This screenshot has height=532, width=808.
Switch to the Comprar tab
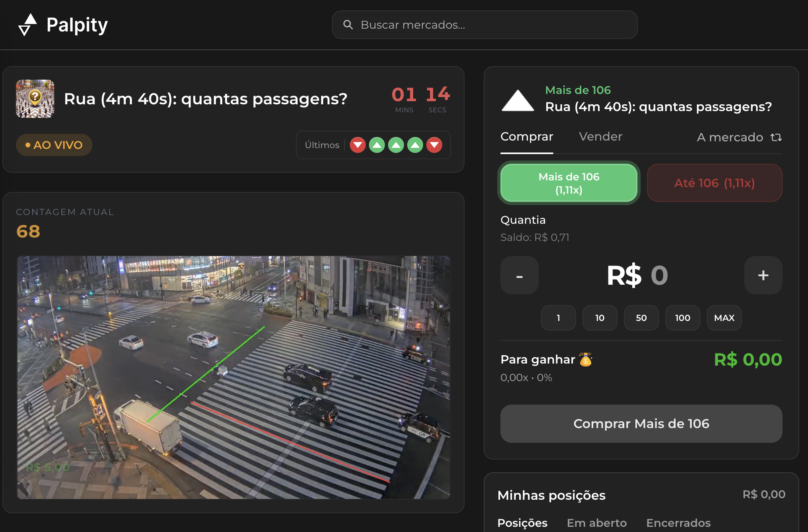(x=527, y=137)
